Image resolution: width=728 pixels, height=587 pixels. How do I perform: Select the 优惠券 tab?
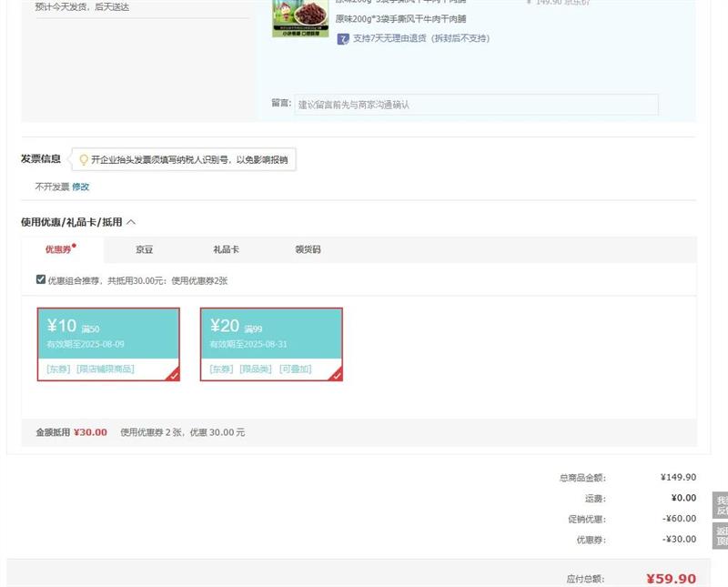[x=59, y=249]
